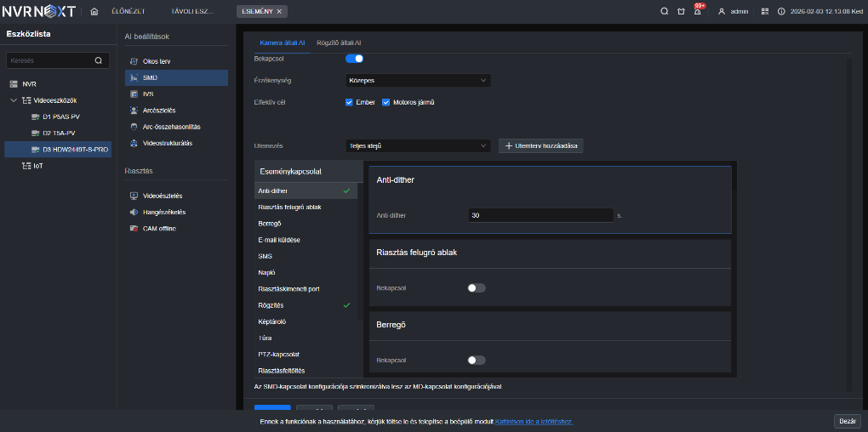The width and height of the screenshot is (868, 432).
Task: Open the ÉLŐNÉZET tab
Action: (x=128, y=11)
